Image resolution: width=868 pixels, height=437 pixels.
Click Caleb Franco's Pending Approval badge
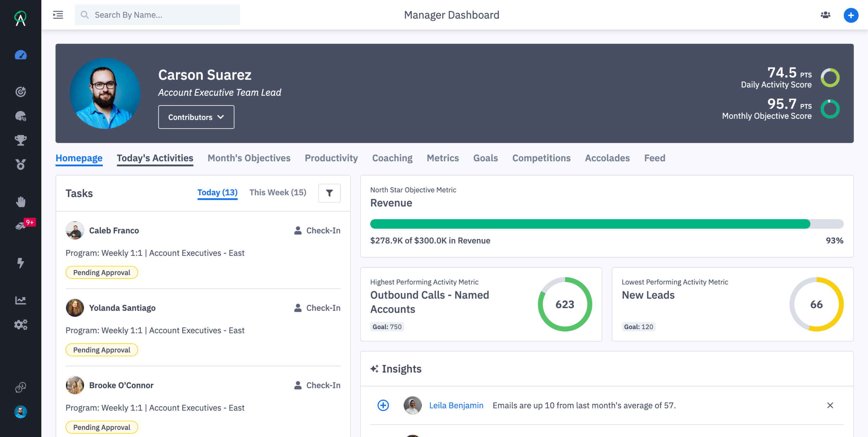[101, 272]
